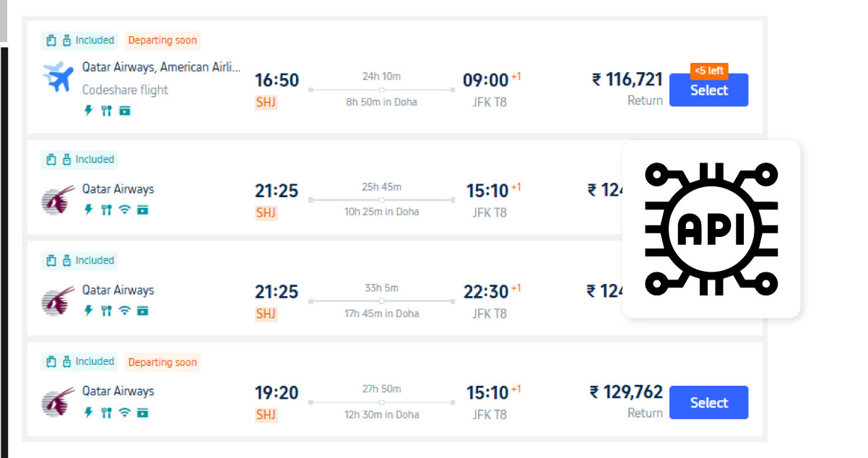This screenshot has height=458, width=868.
Task: Click meal icon on the 16:50 flight
Action: (106, 111)
